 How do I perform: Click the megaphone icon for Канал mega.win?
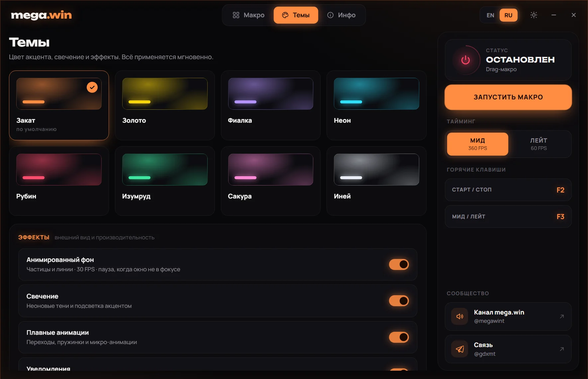460,316
